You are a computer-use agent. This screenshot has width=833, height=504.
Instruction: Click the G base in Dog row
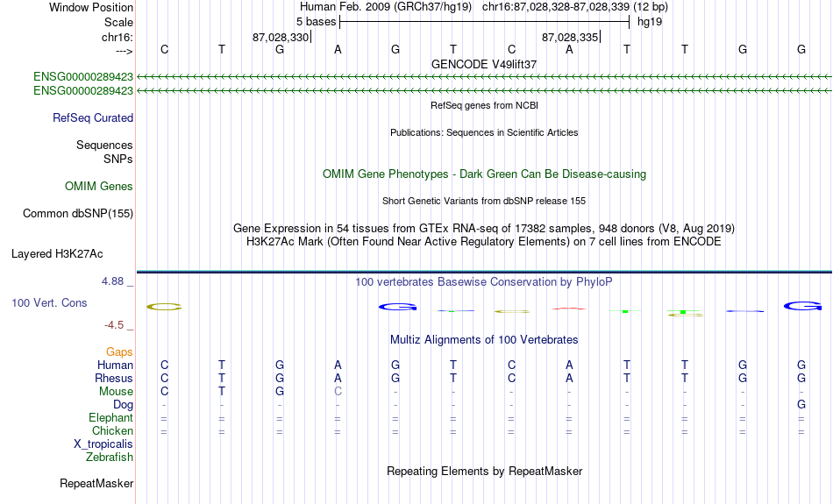(801, 405)
